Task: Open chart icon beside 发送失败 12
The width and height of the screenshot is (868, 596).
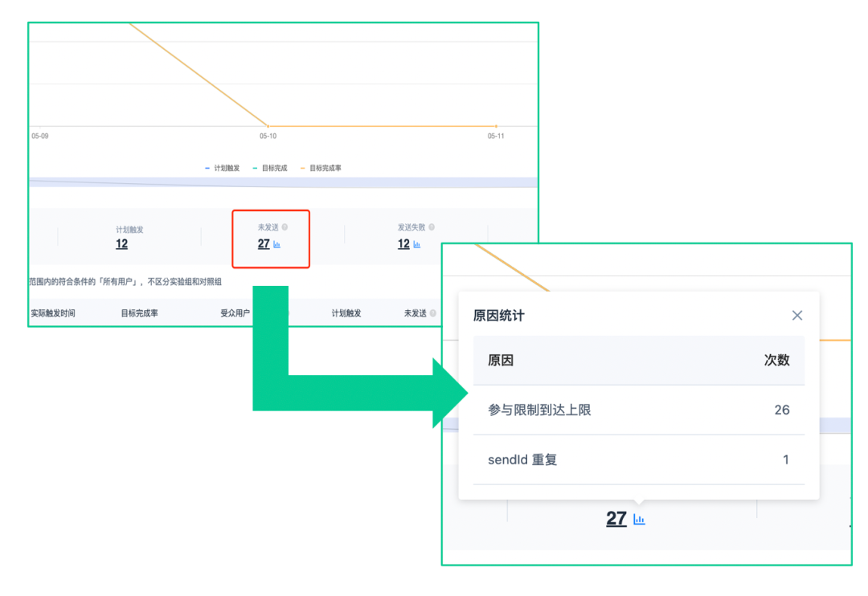Action: [417, 244]
